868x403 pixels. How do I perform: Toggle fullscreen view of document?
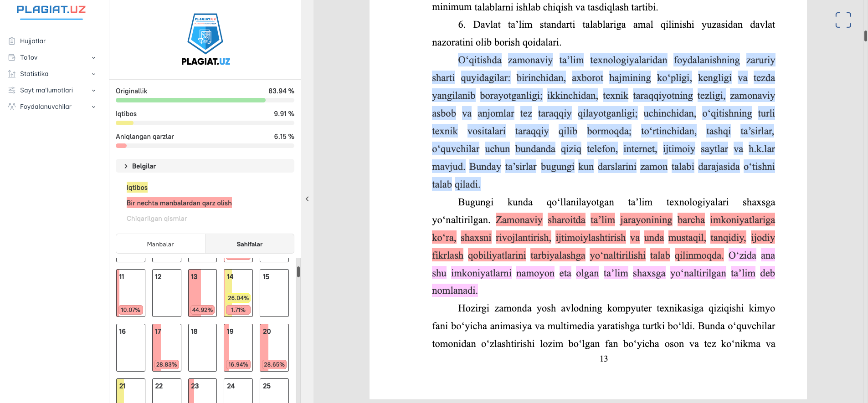pyautogui.click(x=843, y=20)
